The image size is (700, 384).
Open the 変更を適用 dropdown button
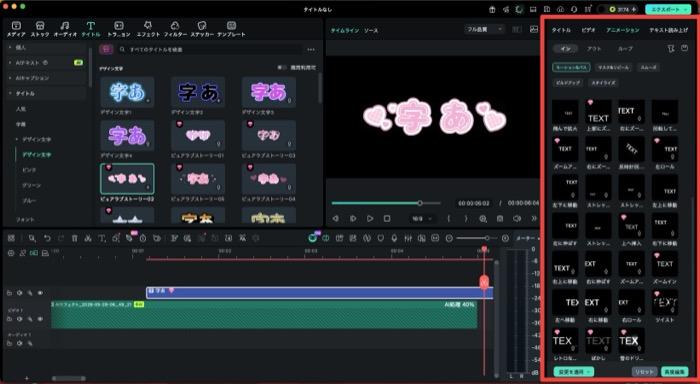574,371
